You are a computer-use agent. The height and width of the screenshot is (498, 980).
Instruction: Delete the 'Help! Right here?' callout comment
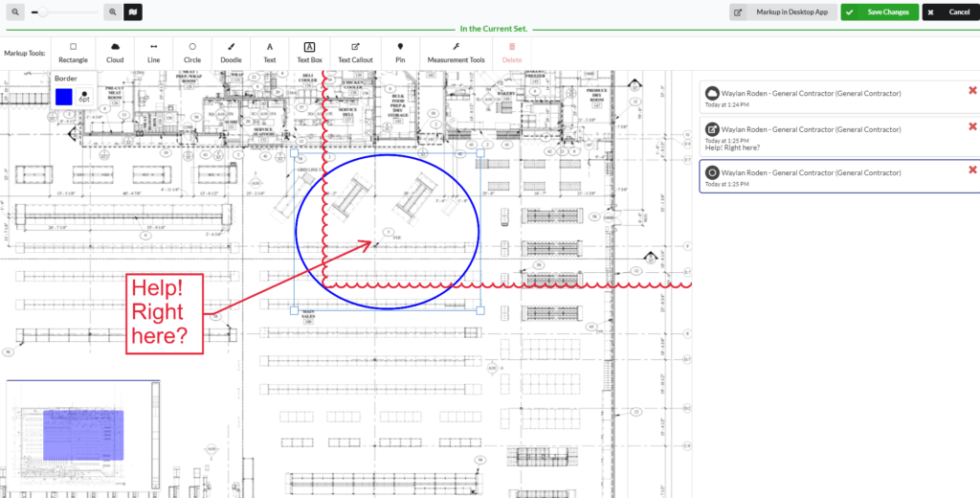coord(972,126)
